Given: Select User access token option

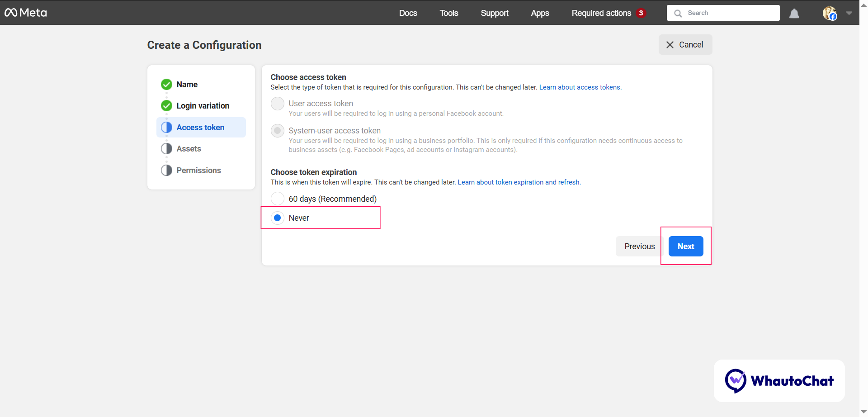Looking at the screenshot, I should coord(278,103).
